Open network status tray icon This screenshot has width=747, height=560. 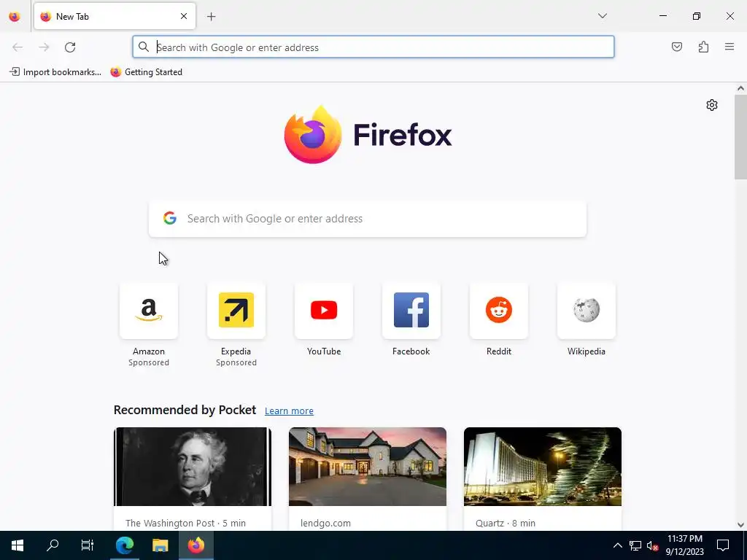[635, 545]
